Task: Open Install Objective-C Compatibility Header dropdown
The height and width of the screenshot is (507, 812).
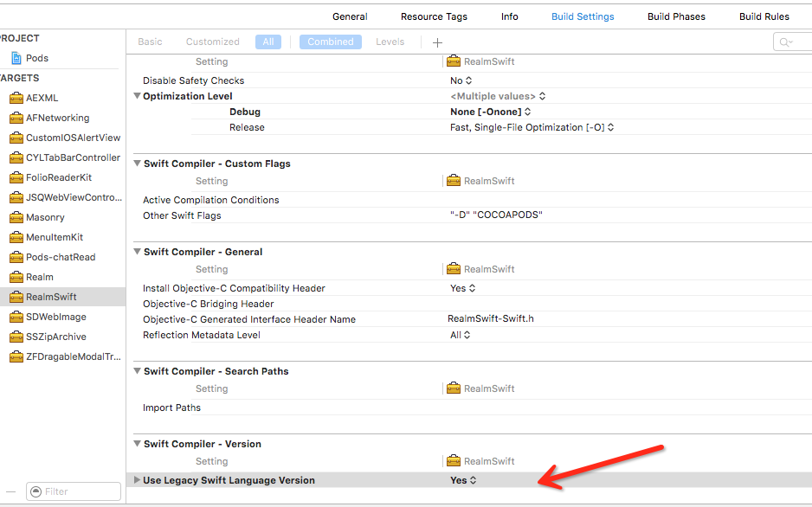Action: click(x=462, y=288)
